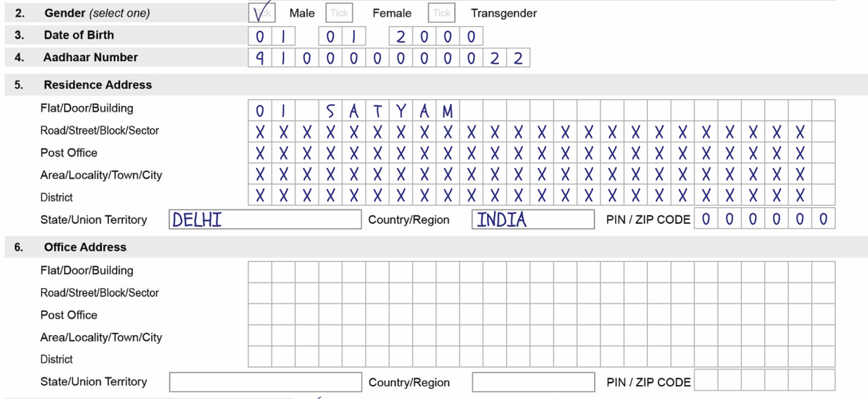The height and width of the screenshot is (399, 868).
Task: Click the first Office District box
Action: point(260,358)
